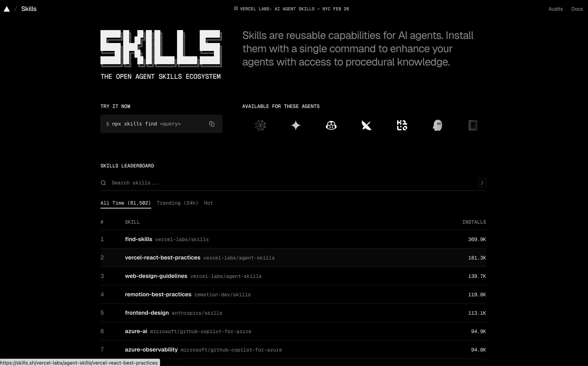Screen dimensions: 588x366
Task: Open the Docs page
Action: (x=577, y=9)
